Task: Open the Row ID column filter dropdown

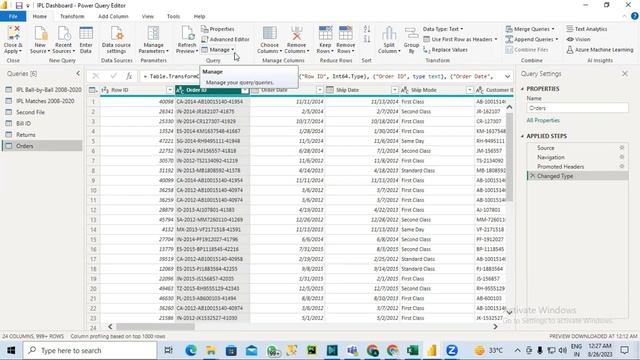Action: [170, 90]
